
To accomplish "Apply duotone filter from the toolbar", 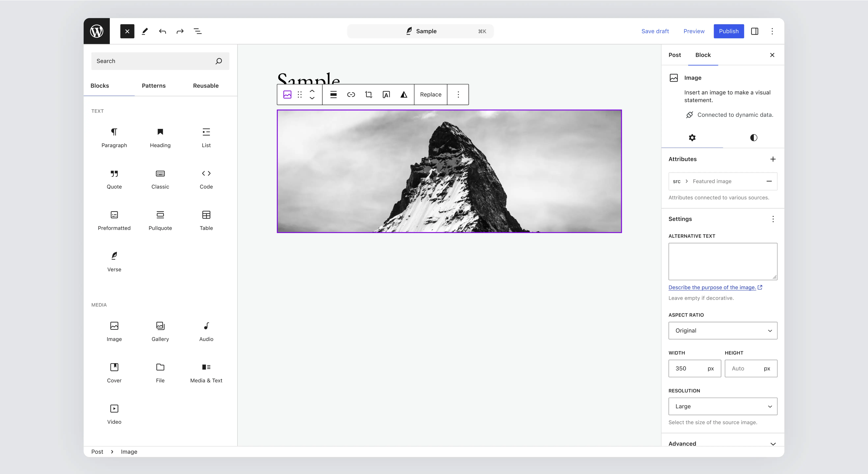I will (404, 95).
